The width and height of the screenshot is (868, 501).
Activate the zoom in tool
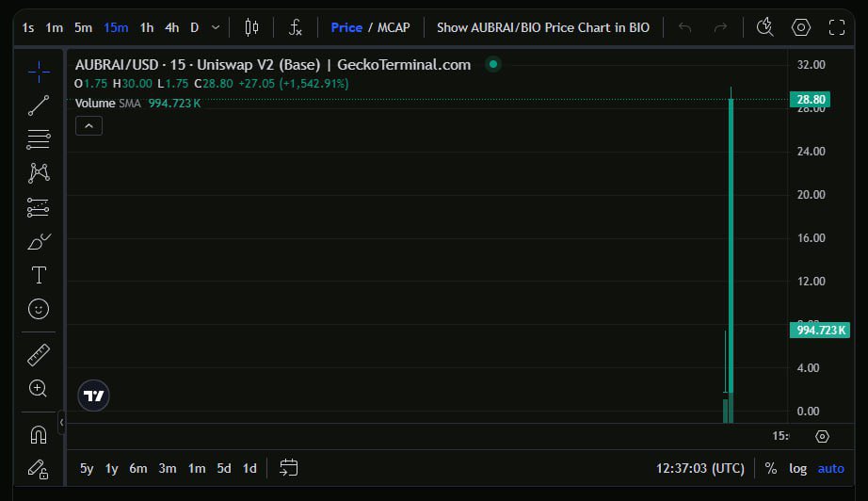[39, 389]
